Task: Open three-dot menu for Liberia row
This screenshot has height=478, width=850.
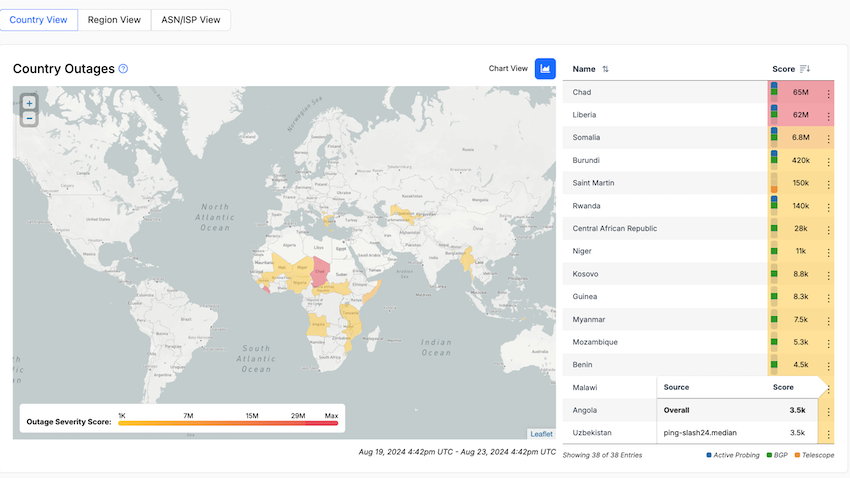Action: pyautogui.click(x=828, y=116)
